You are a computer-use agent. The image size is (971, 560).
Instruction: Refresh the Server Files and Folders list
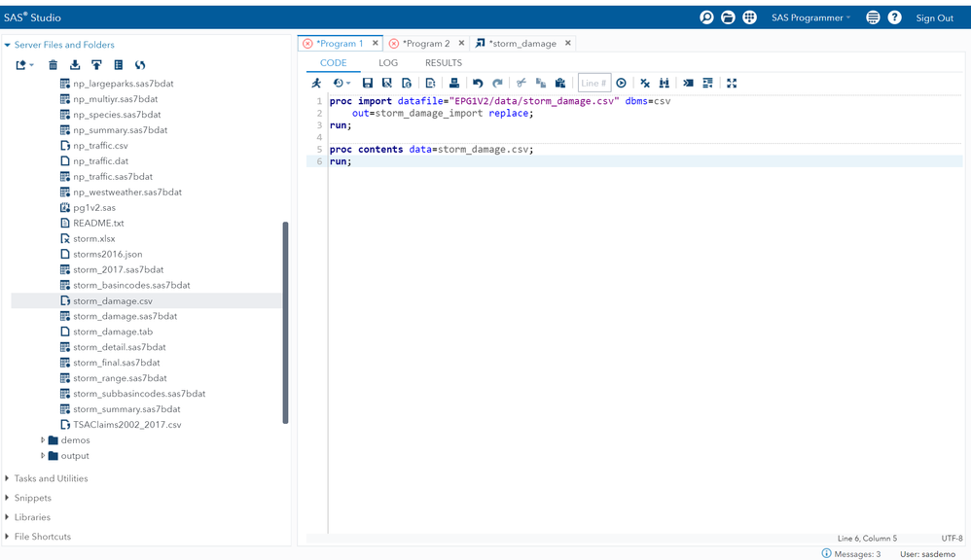click(140, 65)
